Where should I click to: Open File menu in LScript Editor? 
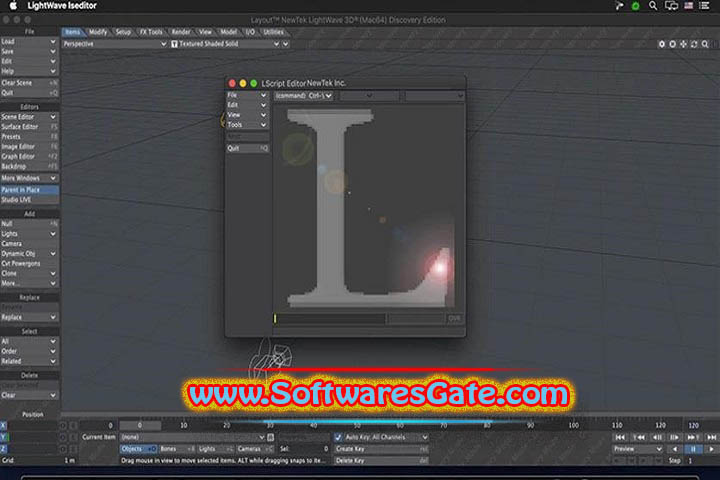[x=247, y=95]
